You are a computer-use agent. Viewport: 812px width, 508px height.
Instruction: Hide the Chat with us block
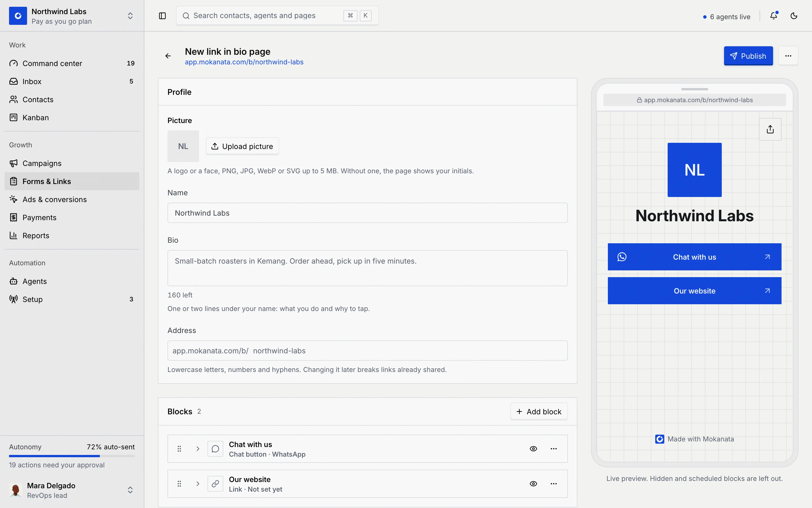pos(533,448)
